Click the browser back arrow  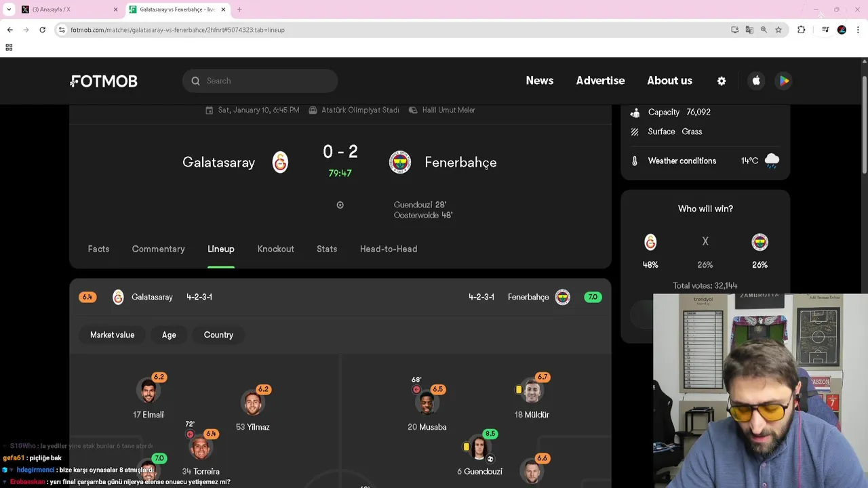(x=9, y=30)
